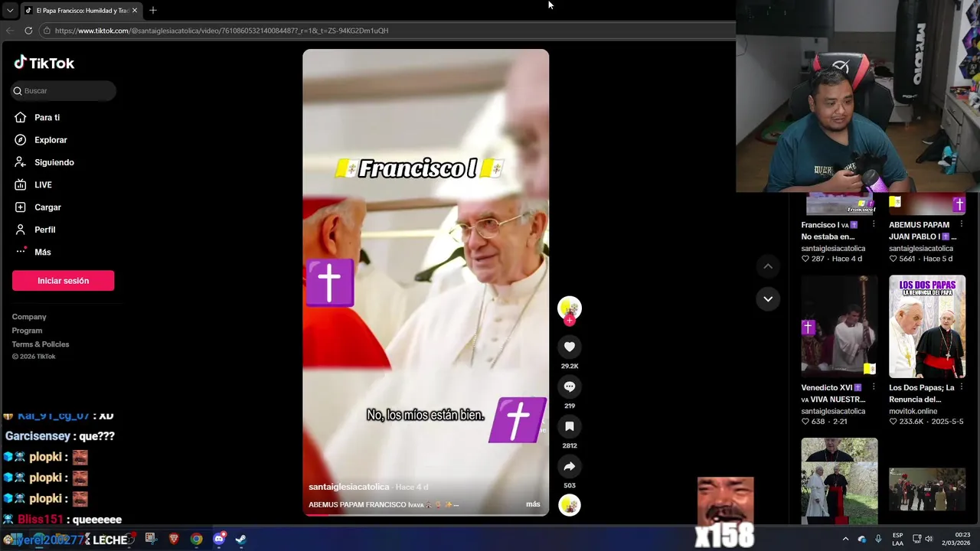Open the spinning sound disc icon
Image resolution: width=980 pixels, height=551 pixels.
tap(570, 505)
